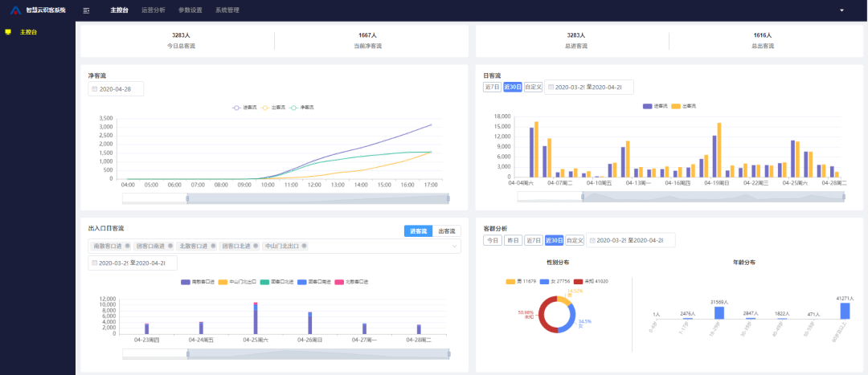868x375 pixels.
Task: Collapse the sidebar with the hamburger icon
Action: pos(86,10)
